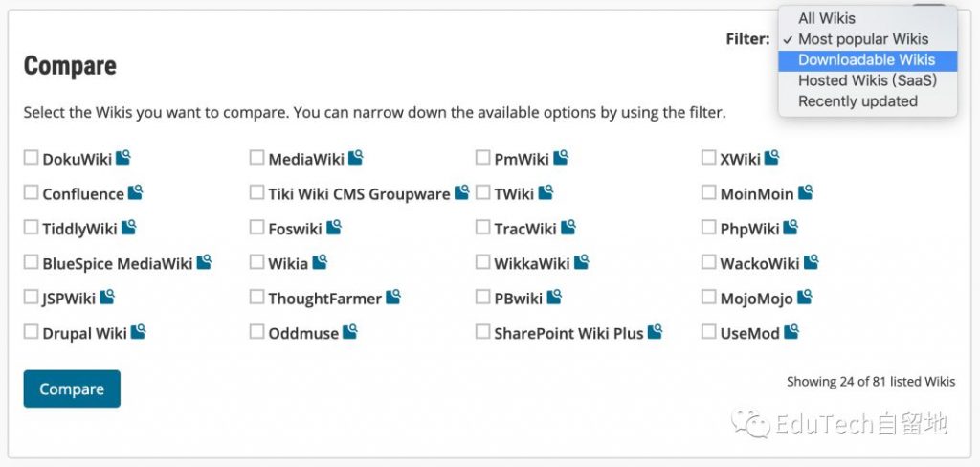Click the info icon beside SharePoint Wiki Plus
The width and height of the screenshot is (980, 467).
click(x=655, y=332)
